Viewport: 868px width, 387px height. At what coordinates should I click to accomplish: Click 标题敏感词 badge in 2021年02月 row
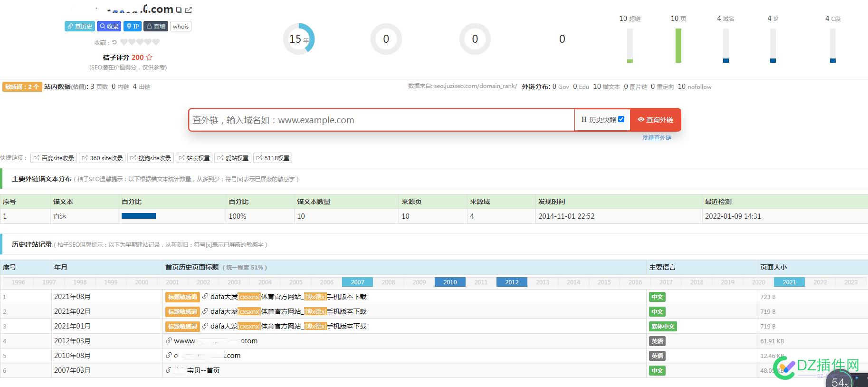pos(182,312)
